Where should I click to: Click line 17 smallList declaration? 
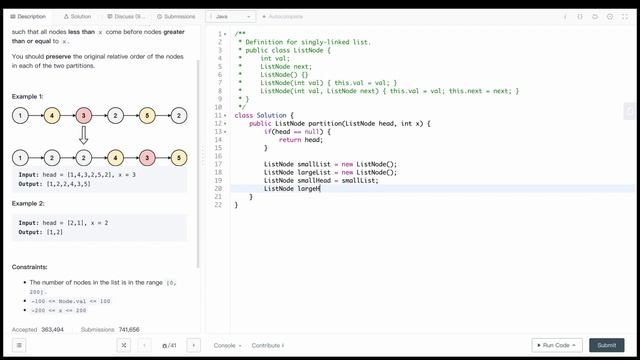(x=330, y=164)
